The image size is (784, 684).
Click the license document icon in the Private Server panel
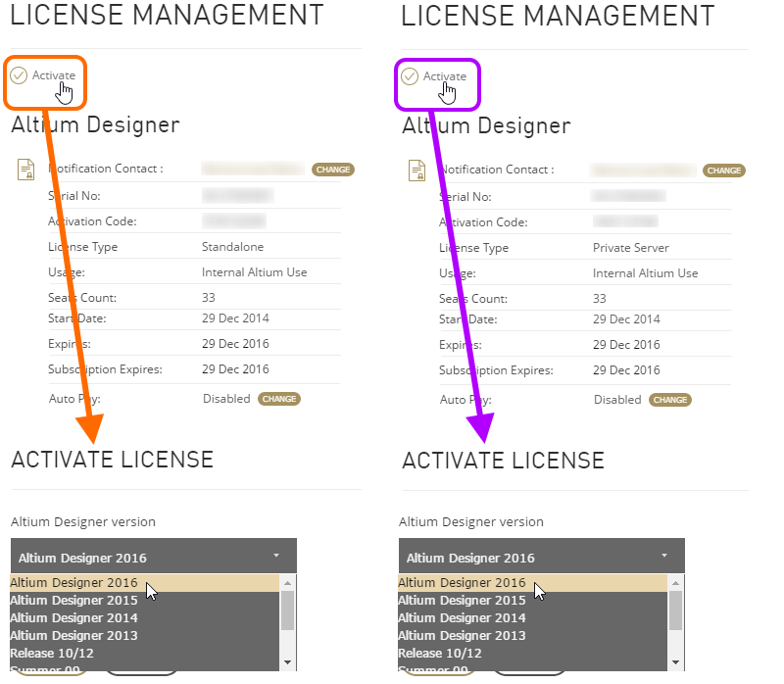pyautogui.click(x=417, y=171)
